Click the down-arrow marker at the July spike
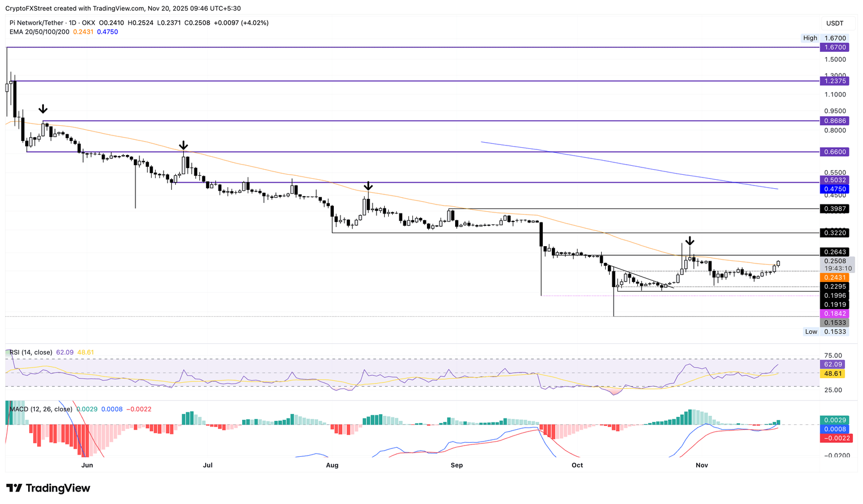863x504 pixels. tap(183, 144)
